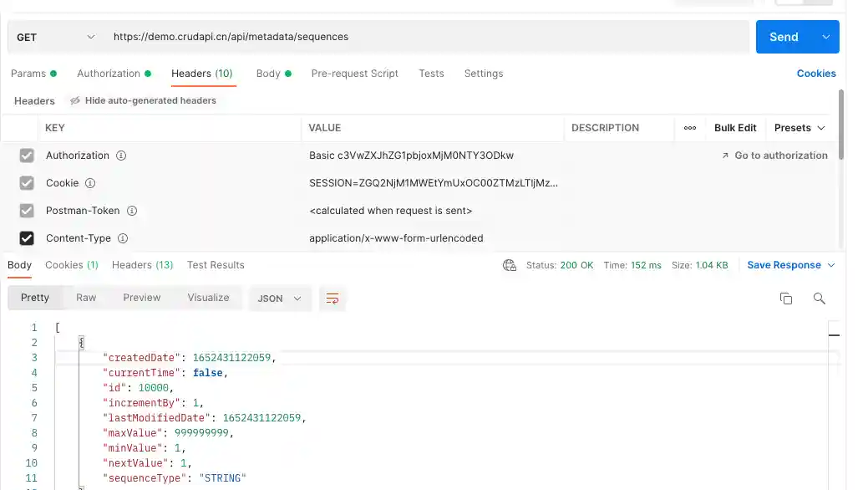Open the Cookies link
Screen dimensions: 868x490
pos(815,74)
